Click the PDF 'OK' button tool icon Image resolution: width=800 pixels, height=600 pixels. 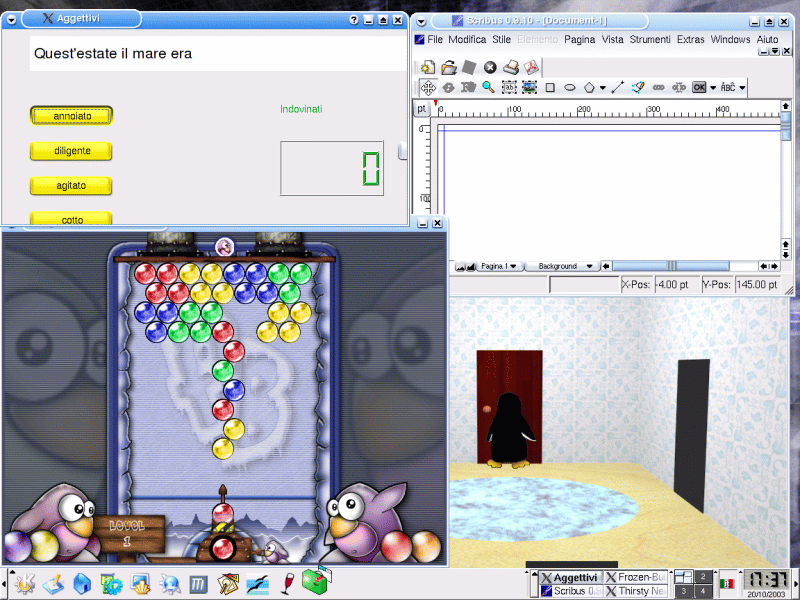pos(699,88)
